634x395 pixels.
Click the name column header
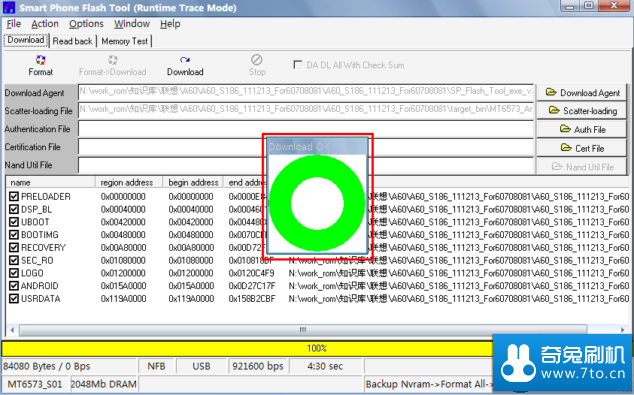click(51, 182)
